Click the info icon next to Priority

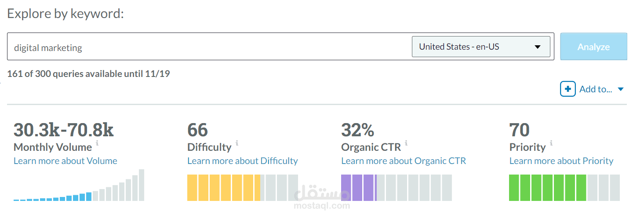551,143
